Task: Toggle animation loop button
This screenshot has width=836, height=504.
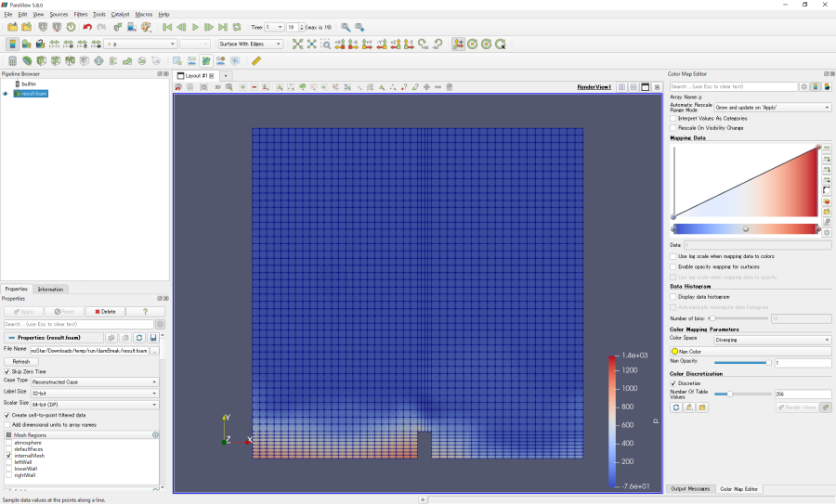Action: [237, 27]
